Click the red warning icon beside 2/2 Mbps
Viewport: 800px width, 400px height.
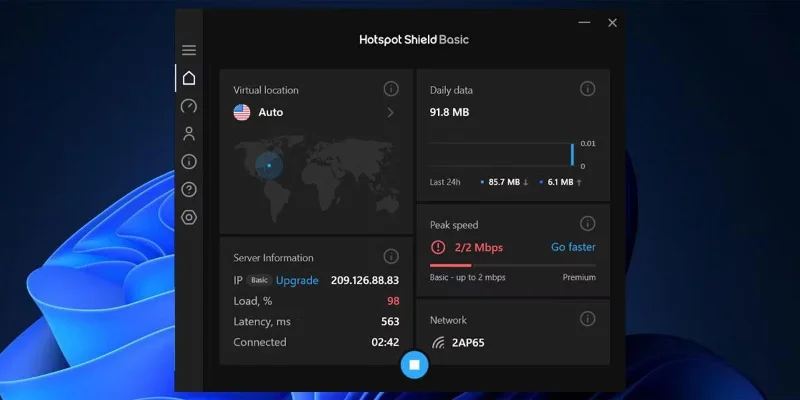click(438, 247)
